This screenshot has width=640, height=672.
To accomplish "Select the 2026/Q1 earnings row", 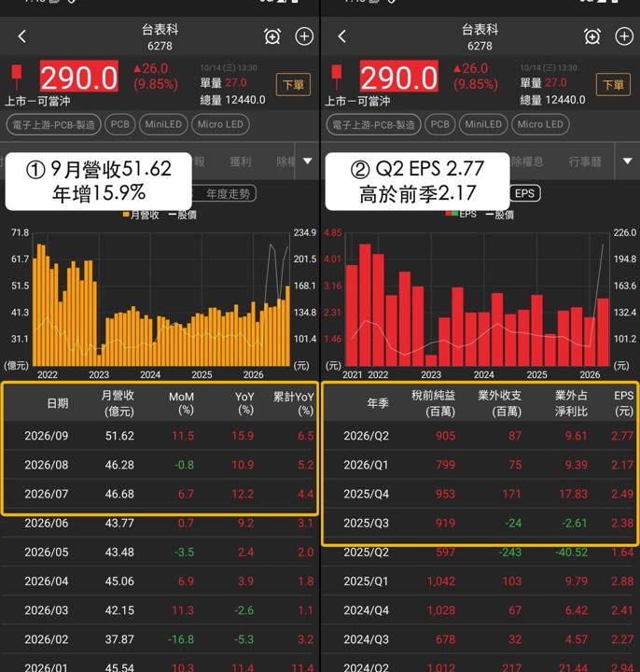I will tap(480, 465).
